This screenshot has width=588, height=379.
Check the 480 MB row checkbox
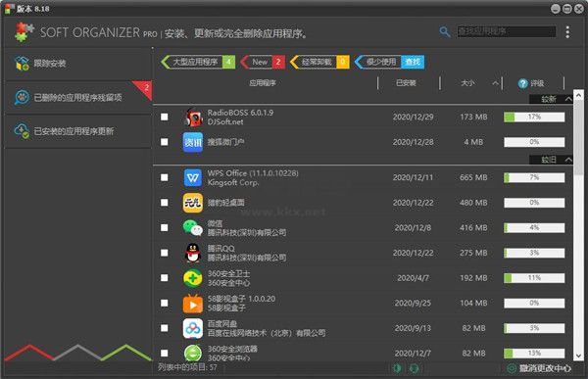click(x=165, y=203)
